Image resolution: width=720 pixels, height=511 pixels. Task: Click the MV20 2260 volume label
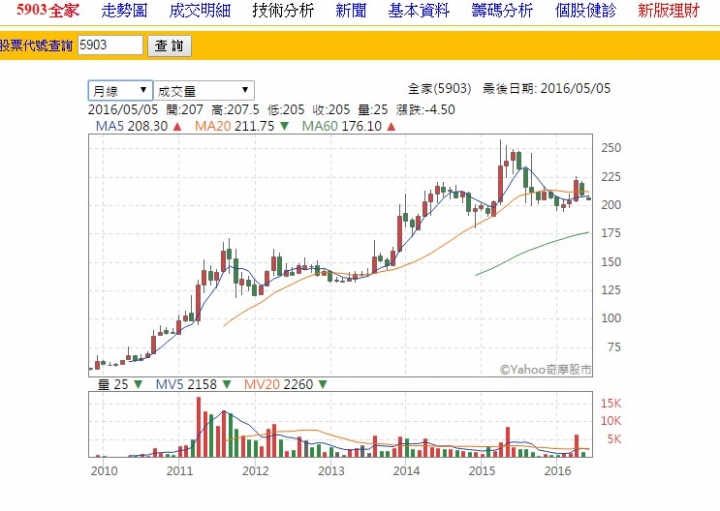pyautogui.click(x=278, y=384)
